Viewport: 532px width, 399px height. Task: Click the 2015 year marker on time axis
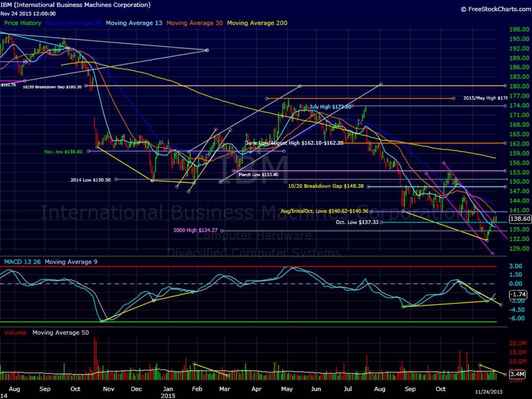click(x=168, y=395)
